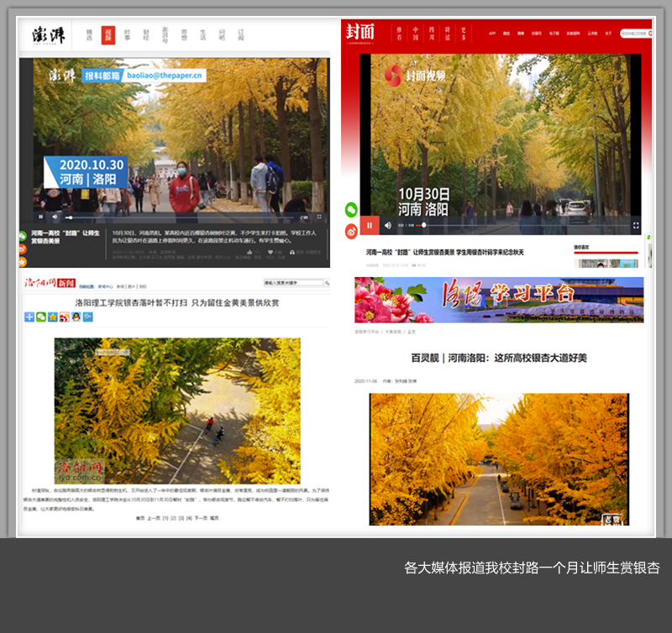Click the blue plus share icon under Luoyang headline

tap(29, 316)
